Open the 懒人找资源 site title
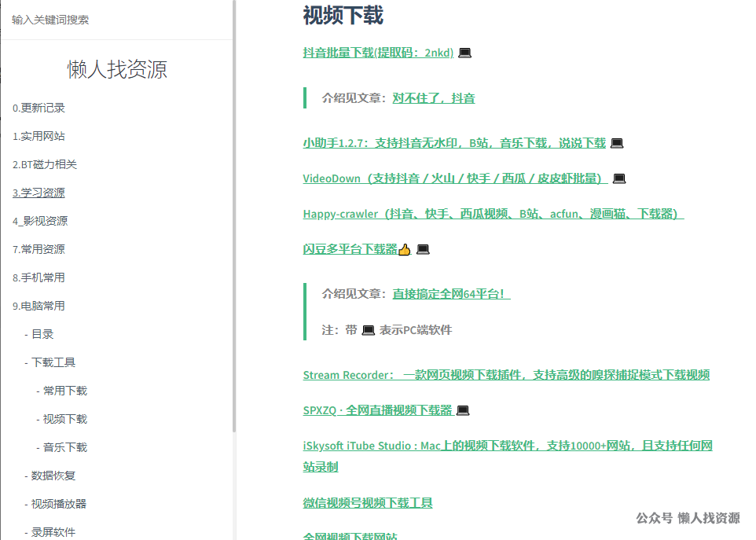756x540 pixels. (117, 69)
